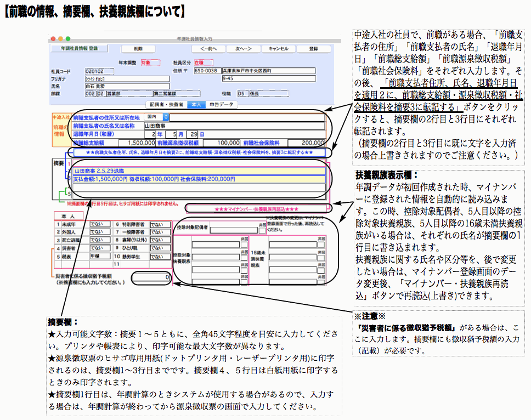531x420 pixels.
Task: Open the 国内 dropdown for payer address
Action: pos(157,117)
